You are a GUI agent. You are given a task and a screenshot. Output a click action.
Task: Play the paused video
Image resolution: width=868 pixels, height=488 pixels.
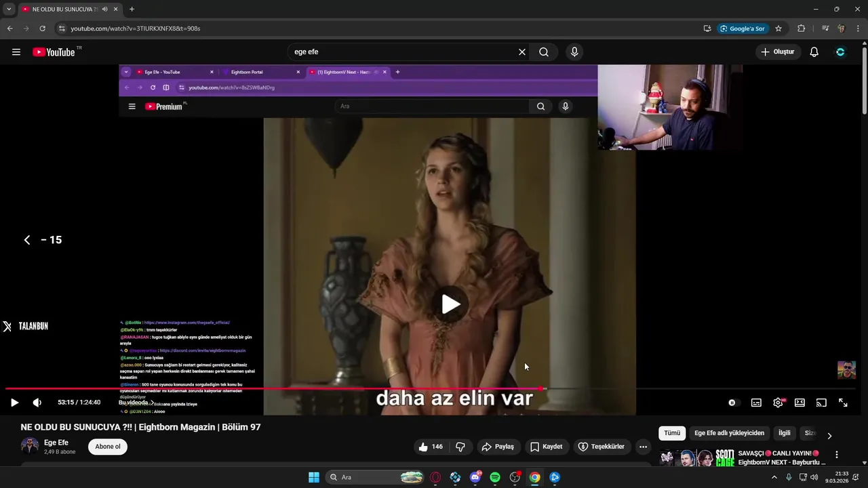tap(14, 403)
